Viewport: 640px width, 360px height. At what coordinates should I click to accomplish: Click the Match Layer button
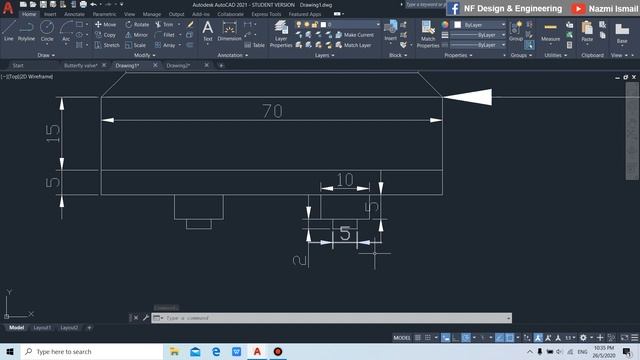coord(353,45)
